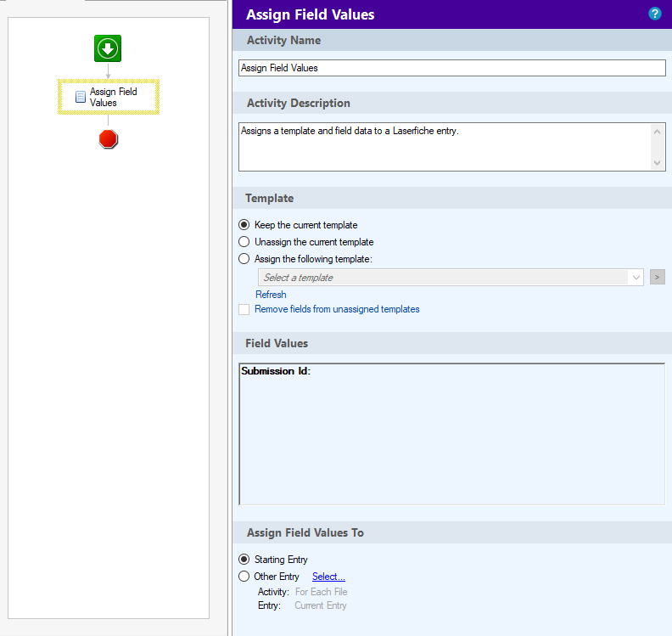672x636 pixels.
Task: Click the Remove fields from unassigned templates link text
Action: [337, 309]
